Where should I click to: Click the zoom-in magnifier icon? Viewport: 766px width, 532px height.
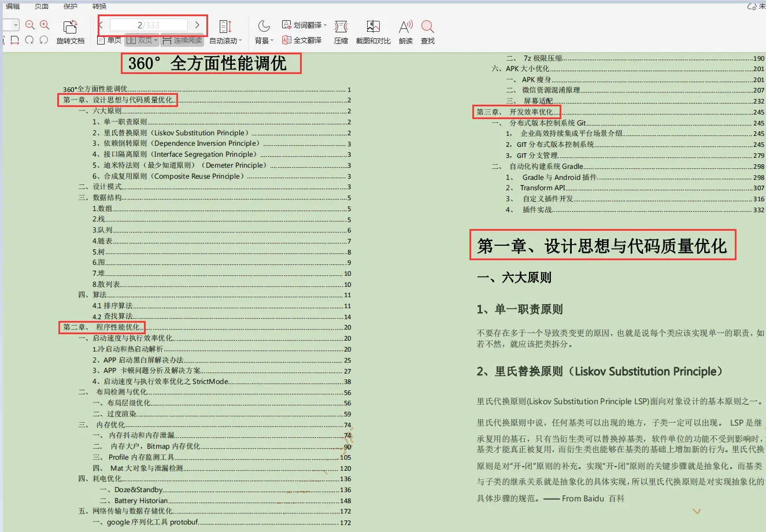click(x=43, y=25)
